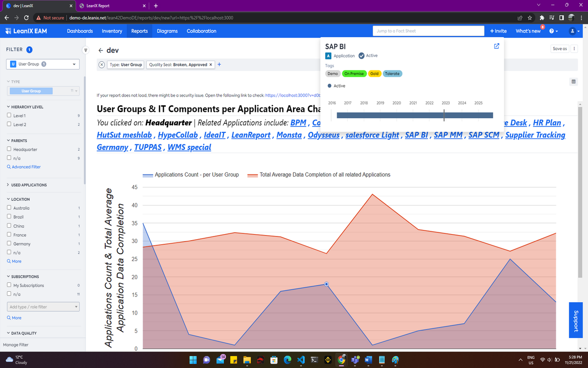Click the highlighted data point on the blue line
This screenshot has height=368, width=588.
326,284
